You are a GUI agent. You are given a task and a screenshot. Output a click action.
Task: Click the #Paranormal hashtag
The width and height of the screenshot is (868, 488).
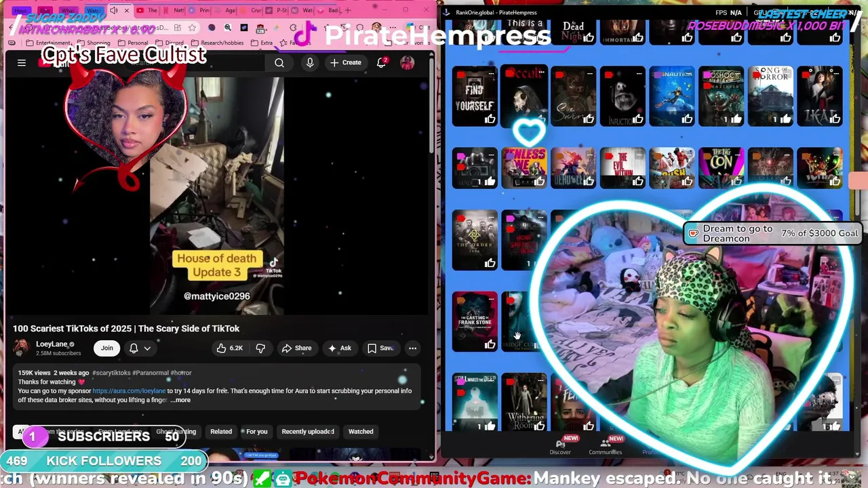point(151,373)
